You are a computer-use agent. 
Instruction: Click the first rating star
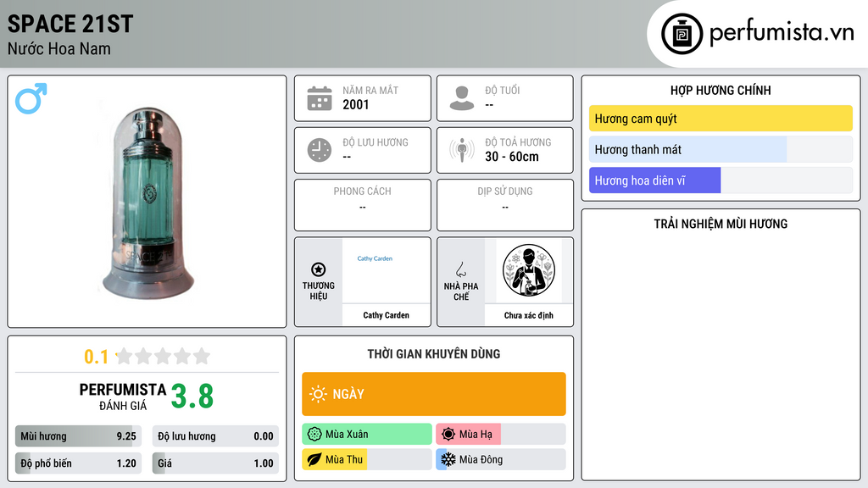click(x=125, y=356)
